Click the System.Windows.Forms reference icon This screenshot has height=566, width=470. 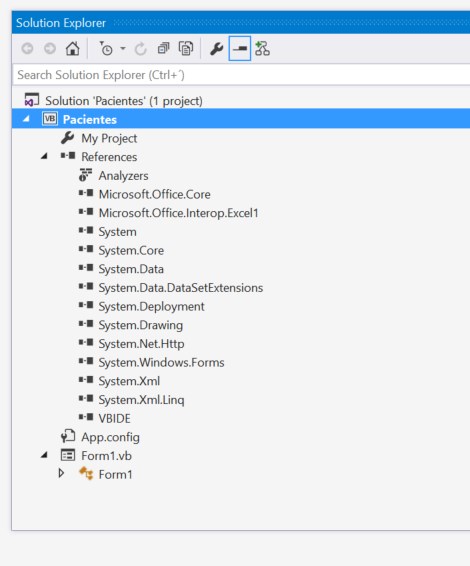(x=86, y=361)
